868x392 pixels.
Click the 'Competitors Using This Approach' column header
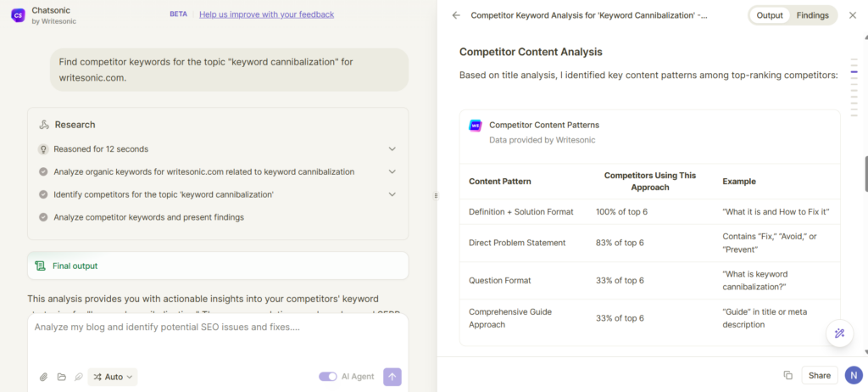[650, 182]
